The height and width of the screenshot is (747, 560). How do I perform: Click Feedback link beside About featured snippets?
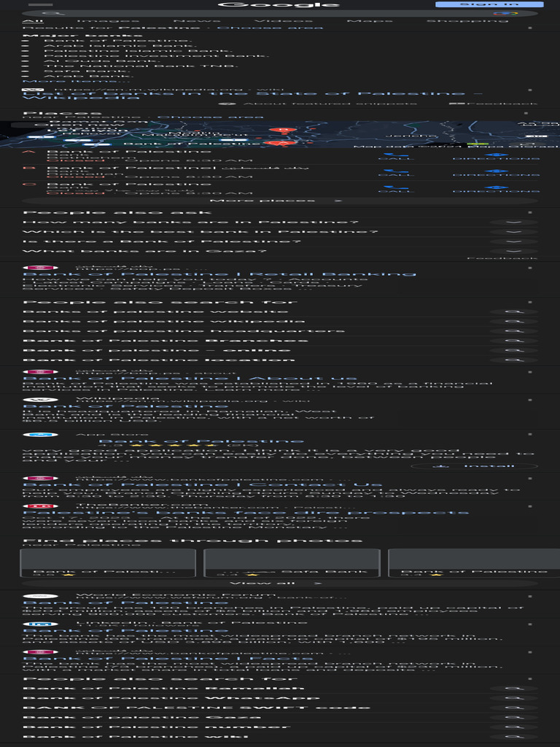point(493,104)
